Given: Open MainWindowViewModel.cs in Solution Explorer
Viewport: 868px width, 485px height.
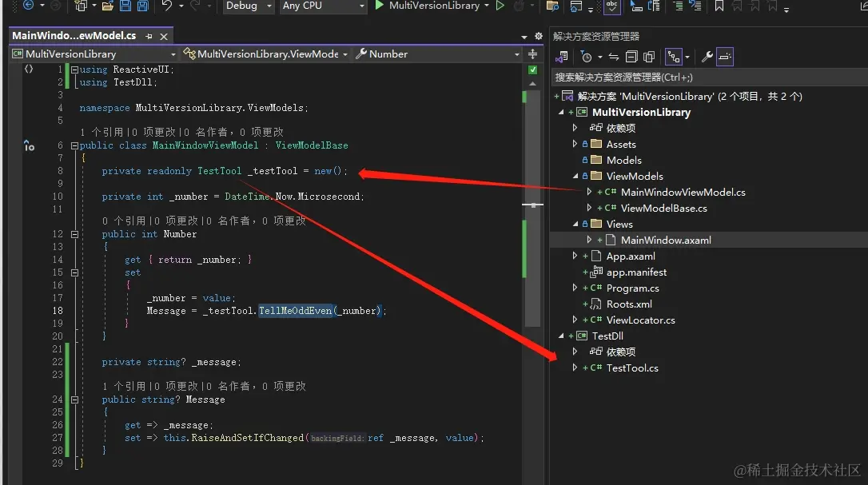Looking at the screenshot, I should (683, 192).
